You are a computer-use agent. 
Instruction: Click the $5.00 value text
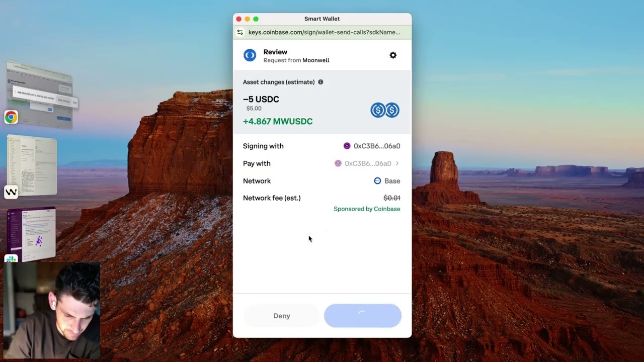pos(254,109)
